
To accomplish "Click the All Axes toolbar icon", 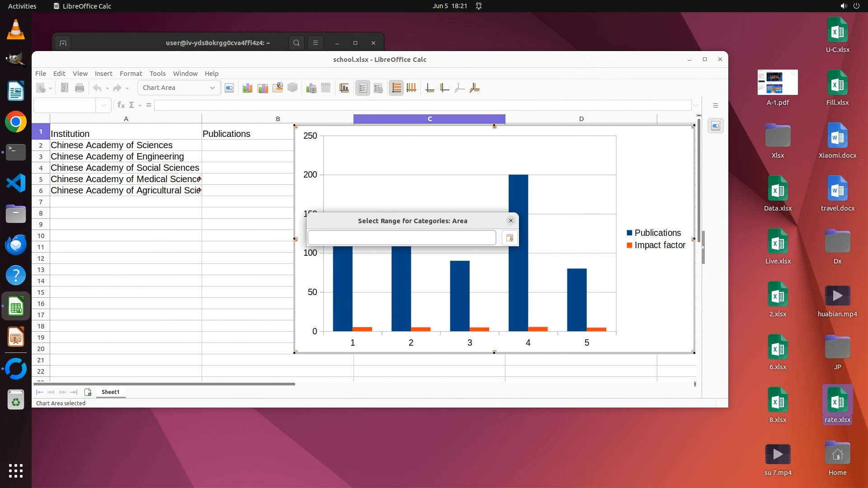I will 474,88.
